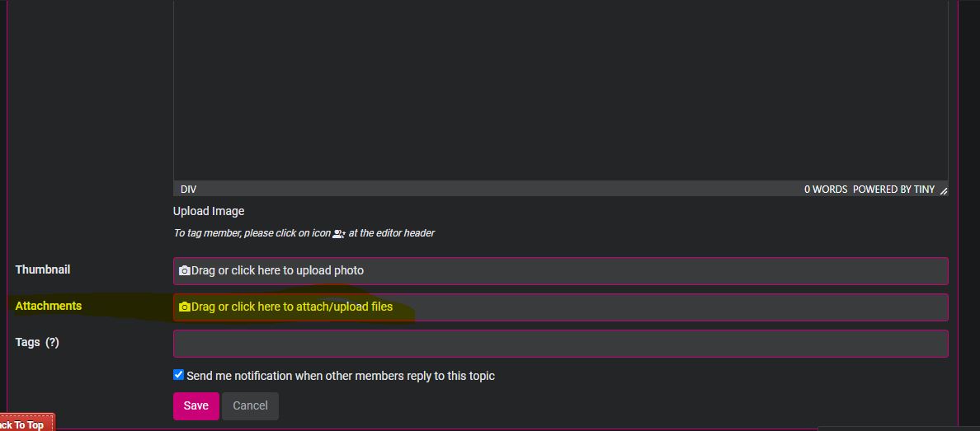Click the Thumbnail field label
Screen dimensions: 980x431
43,269
